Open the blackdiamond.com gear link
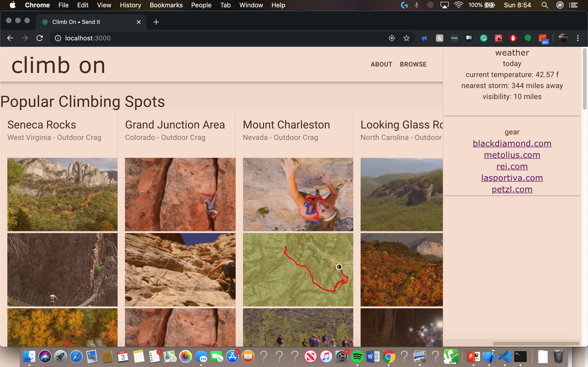This screenshot has width=588, height=367. pos(512,143)
